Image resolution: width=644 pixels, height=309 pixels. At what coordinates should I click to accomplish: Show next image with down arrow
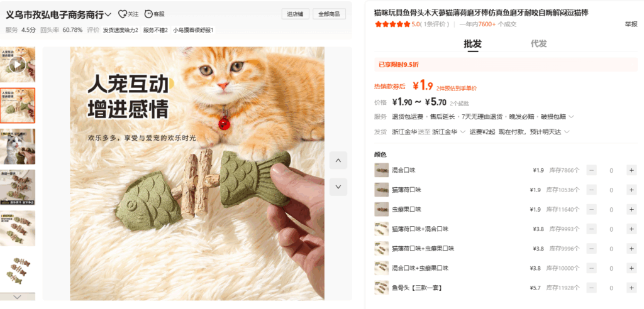tap(338, 187)
